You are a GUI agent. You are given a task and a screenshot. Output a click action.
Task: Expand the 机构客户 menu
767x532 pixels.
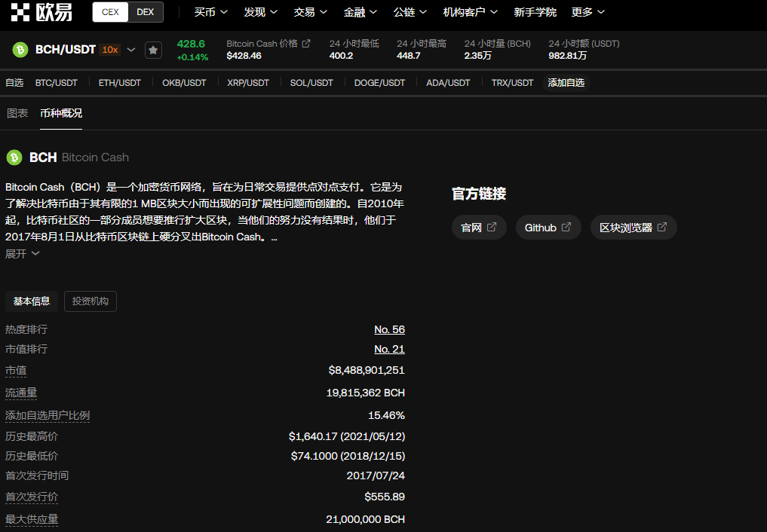(470, 12)
